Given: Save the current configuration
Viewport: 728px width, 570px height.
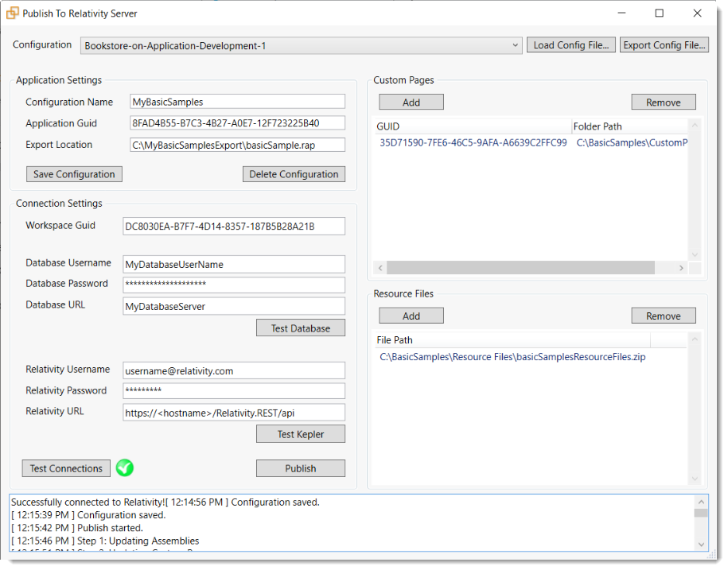Looking at the screenshot, I should coord(74,174).
